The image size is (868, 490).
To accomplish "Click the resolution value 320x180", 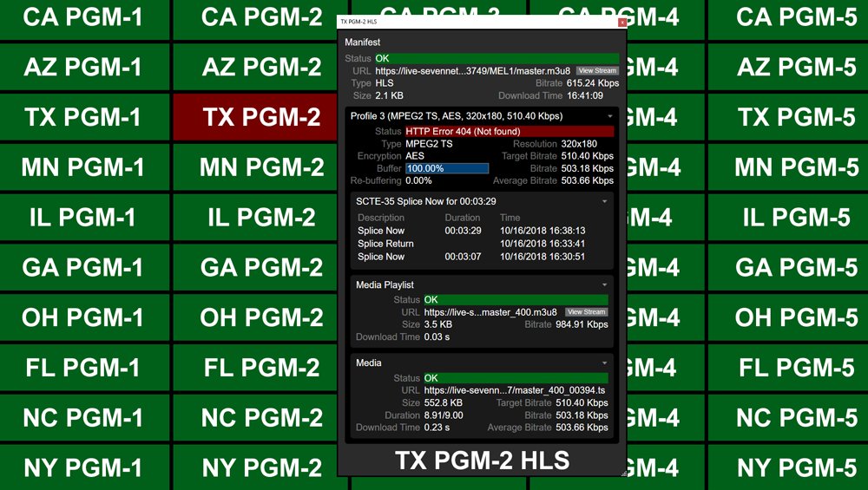I will (579, 144).
